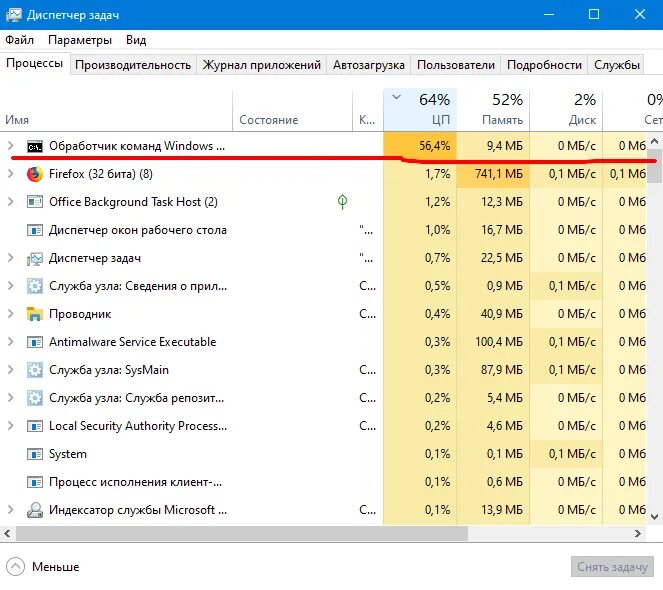
Task: Switch to the Автозагрузка tab
Action: tap(369, 65)
